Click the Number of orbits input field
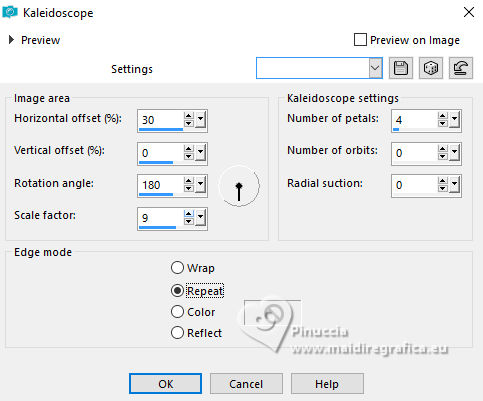This screenshot has height=401, width=483. click(415, 153)
